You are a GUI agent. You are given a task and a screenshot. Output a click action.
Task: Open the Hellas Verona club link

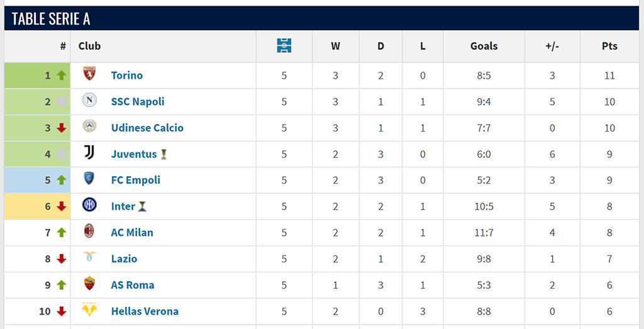point(145,311)
